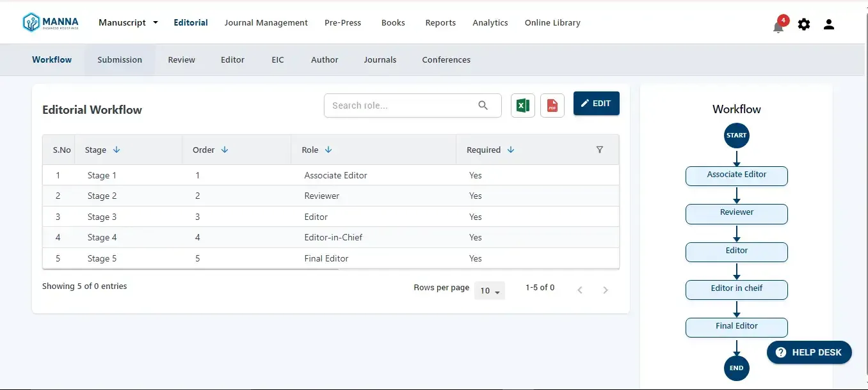868x390 pixels.
Task: Switch to the Journals tab
Action: click(380, 59)
